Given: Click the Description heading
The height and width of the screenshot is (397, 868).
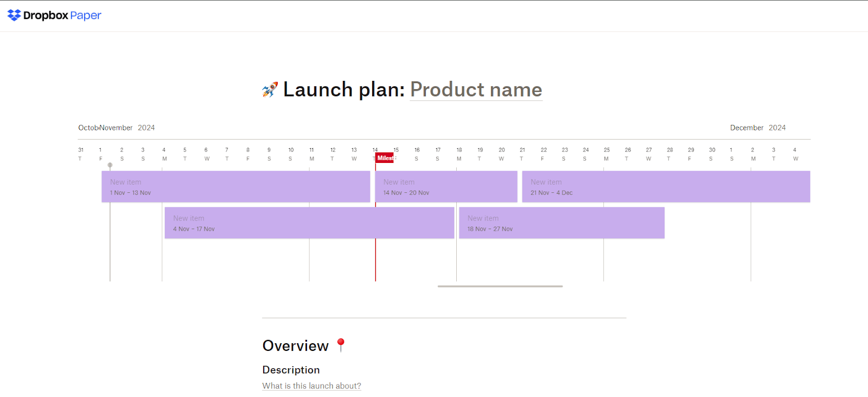Looking at the screenshot, I should coord(291,370).
